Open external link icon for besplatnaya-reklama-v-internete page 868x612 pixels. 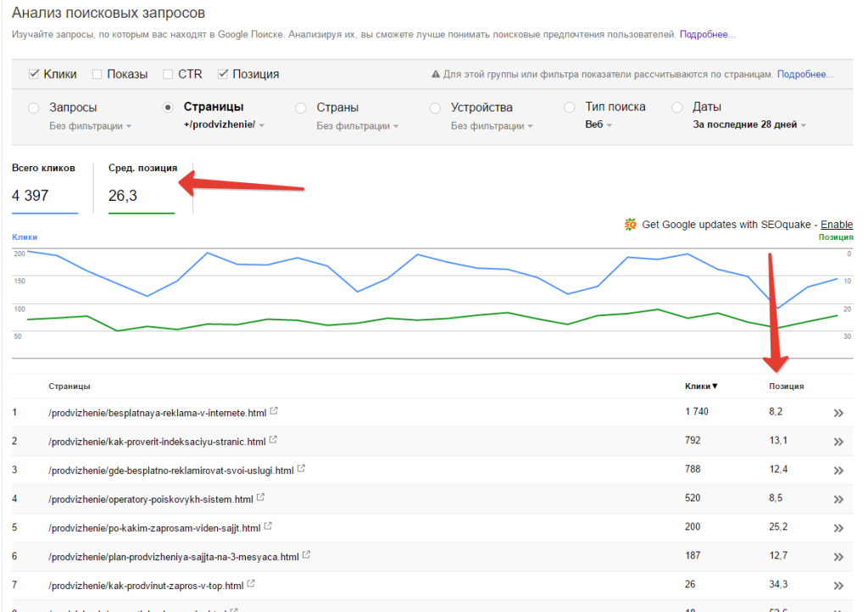[274, 411]
